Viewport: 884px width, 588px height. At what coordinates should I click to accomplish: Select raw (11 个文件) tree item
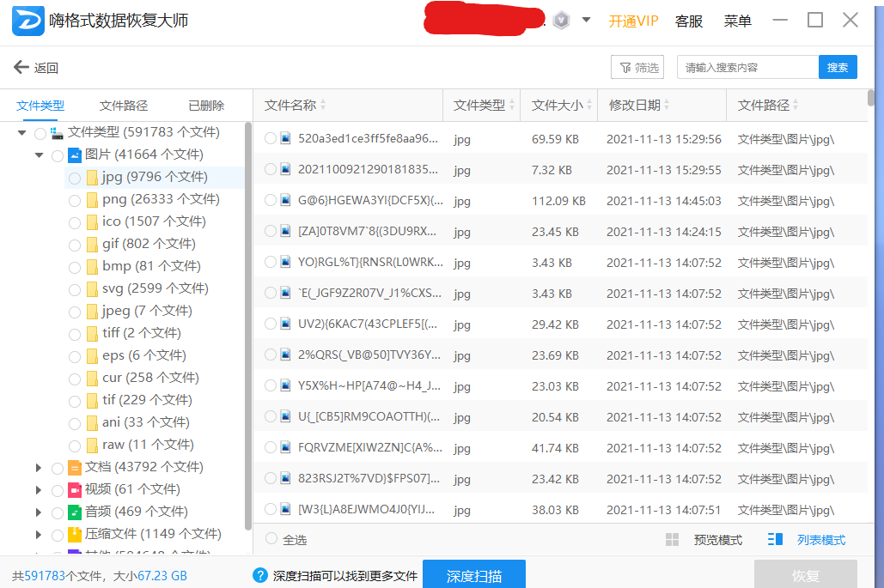[148, 445]
